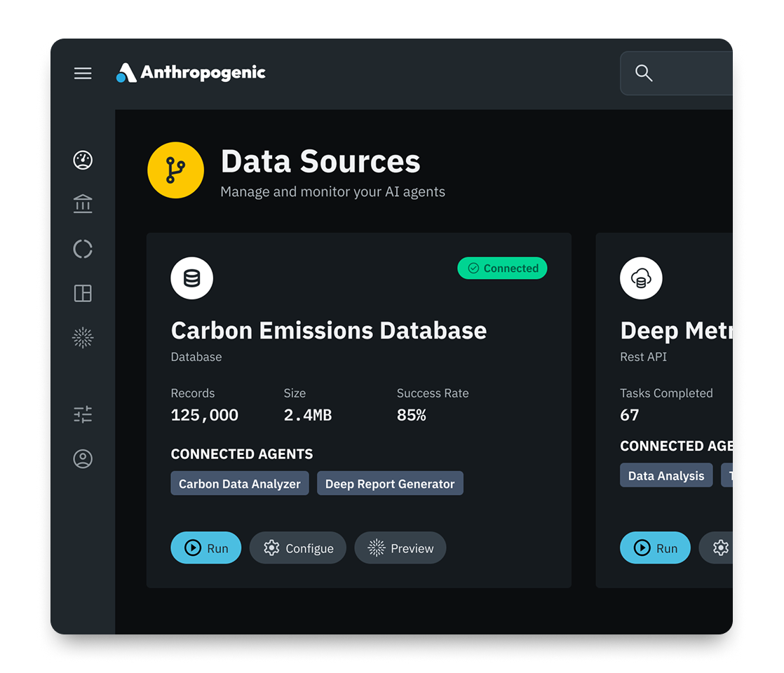Open the dashboard gauge sidebar icon
784x673 pixels.
[83, 160]
